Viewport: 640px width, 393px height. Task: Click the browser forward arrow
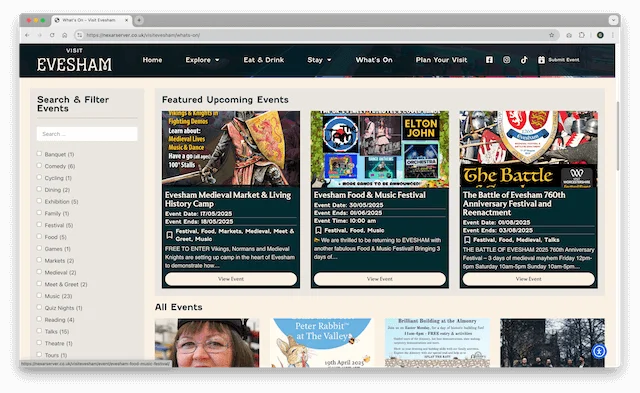[x=40, y=35]
